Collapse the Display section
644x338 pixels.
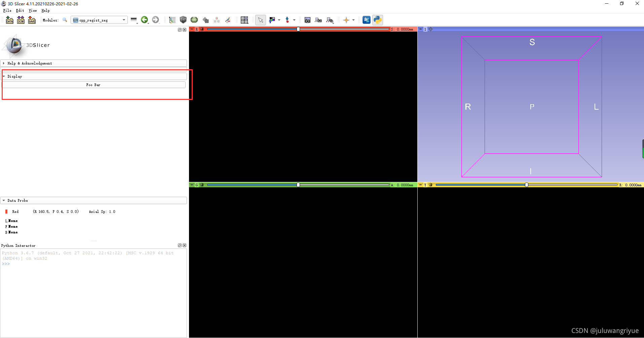click(93, 76)
